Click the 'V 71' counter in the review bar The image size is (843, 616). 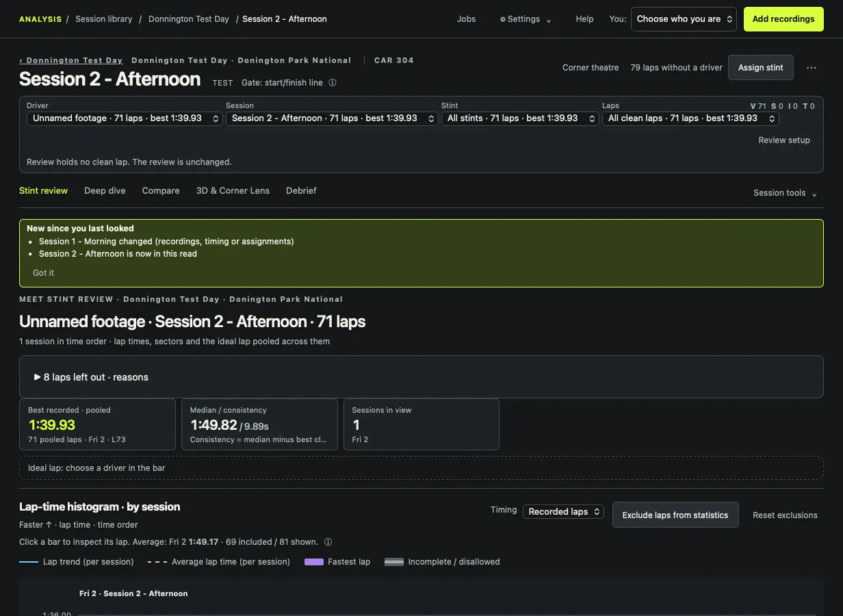758,106
